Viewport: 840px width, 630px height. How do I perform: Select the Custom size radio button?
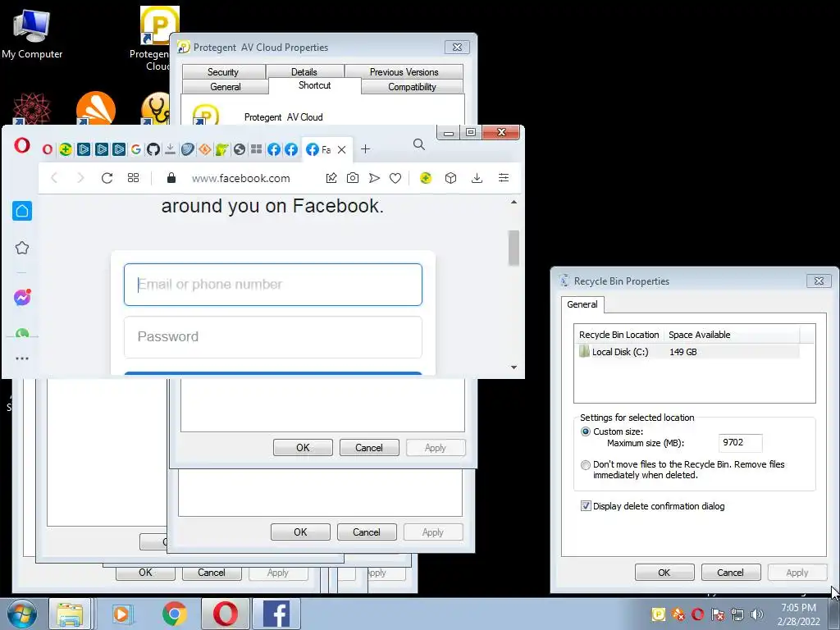pos(586,431)
